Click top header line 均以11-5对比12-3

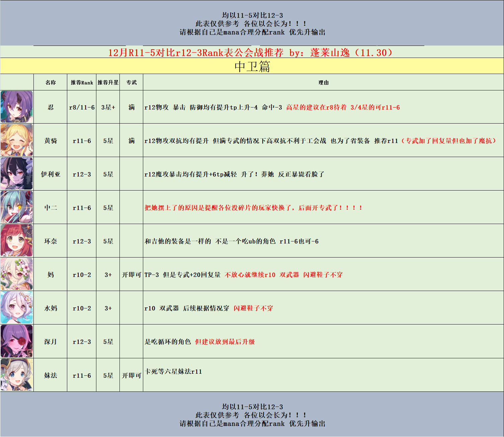point(252,15)
